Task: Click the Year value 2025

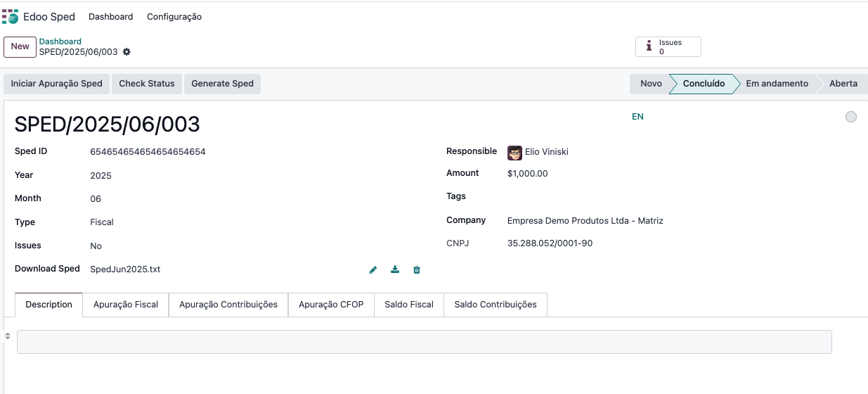Action: click(x=101, y=175)
